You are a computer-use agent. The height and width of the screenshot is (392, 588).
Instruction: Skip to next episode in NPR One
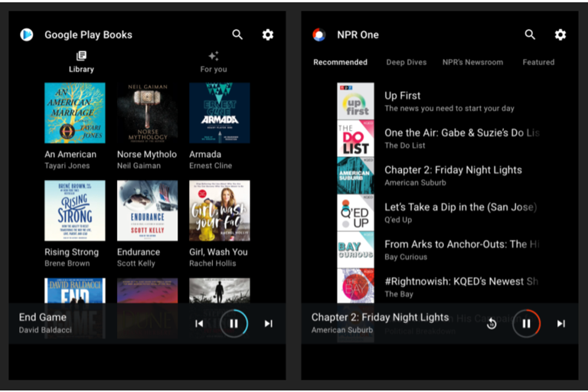pyautogui.click(x=560, y=323)
